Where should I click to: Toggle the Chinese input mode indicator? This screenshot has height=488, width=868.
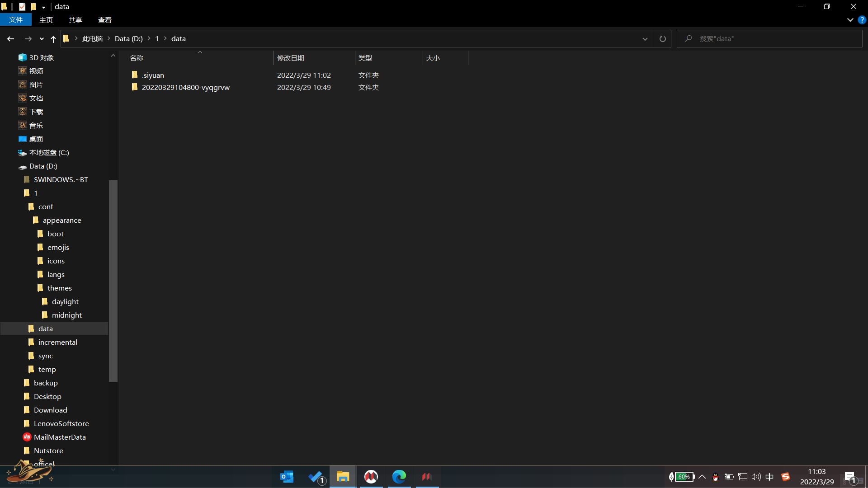tap(769, 477)
